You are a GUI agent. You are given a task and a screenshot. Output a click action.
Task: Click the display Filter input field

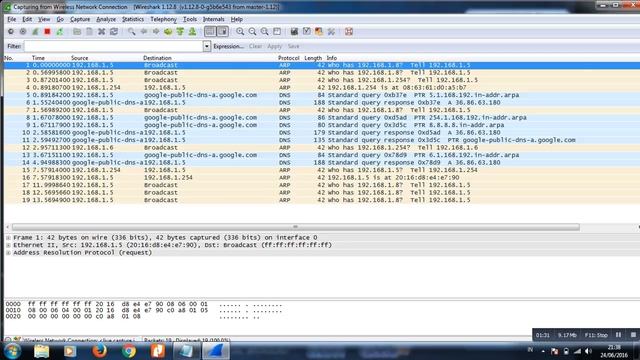click(x=113, y=46)
